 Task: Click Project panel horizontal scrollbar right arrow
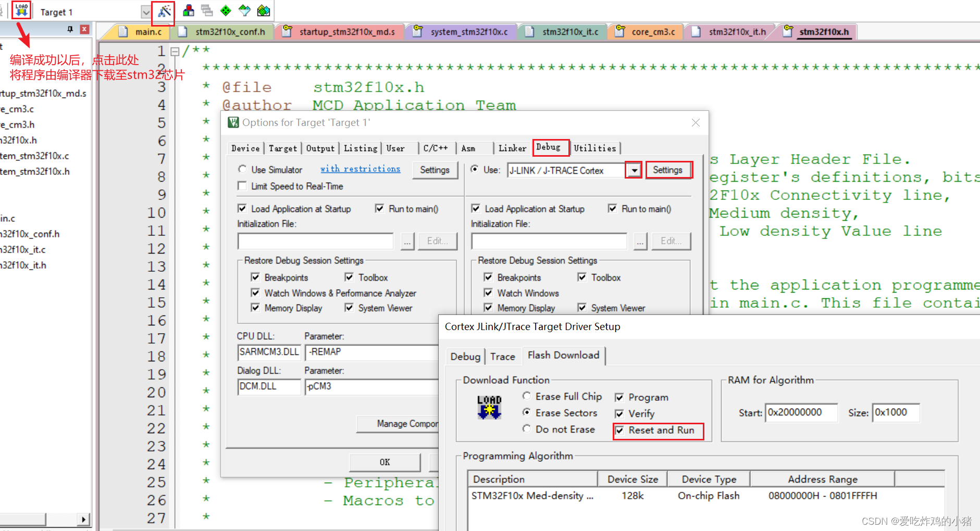point(83,519)
